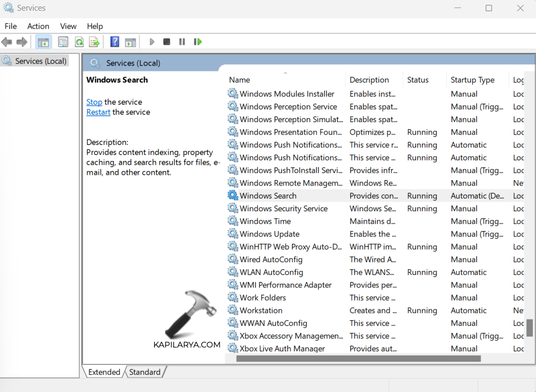Click the horizontal scrollbar under services list
Image resolution: width=536 pixels, height=392 pixels.
[358, 358]
